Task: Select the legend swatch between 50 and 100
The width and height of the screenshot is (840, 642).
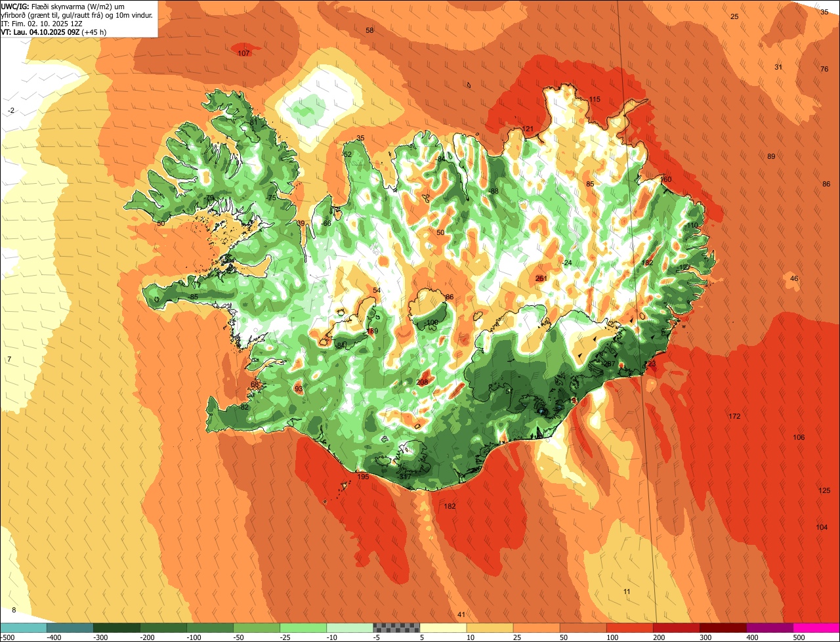Action: [583, 628]
